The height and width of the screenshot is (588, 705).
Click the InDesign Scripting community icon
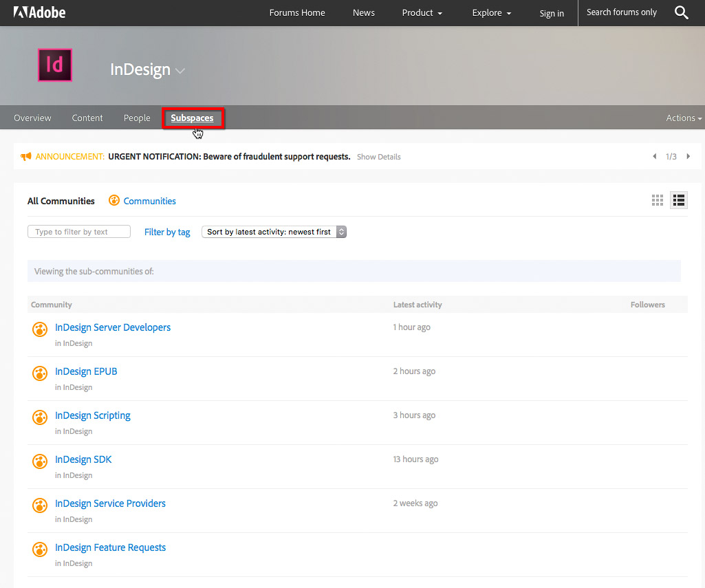tap(40, 417)
